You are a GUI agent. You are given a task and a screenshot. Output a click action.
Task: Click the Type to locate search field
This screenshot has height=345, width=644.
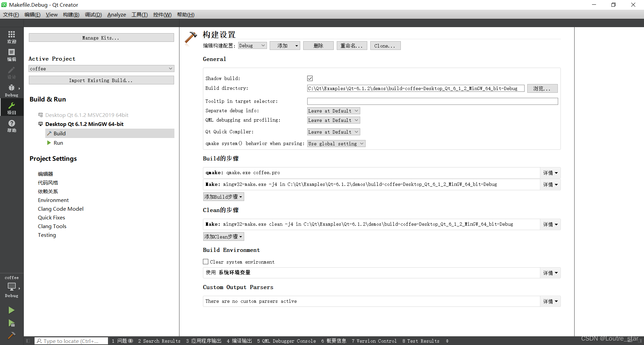[71, 341]
